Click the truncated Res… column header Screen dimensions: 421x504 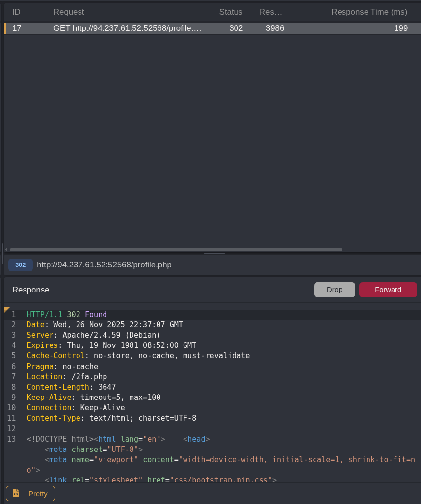pos(271,12)
